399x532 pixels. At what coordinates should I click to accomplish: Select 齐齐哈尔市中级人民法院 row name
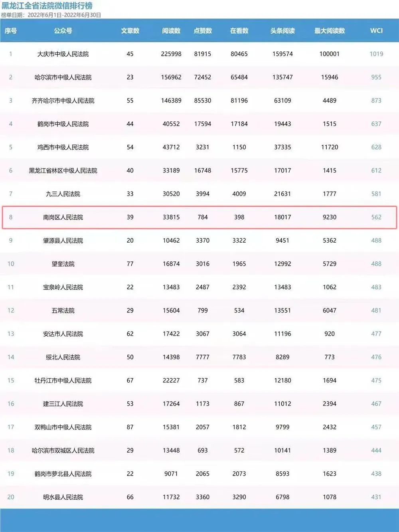(x=63, y=101)
